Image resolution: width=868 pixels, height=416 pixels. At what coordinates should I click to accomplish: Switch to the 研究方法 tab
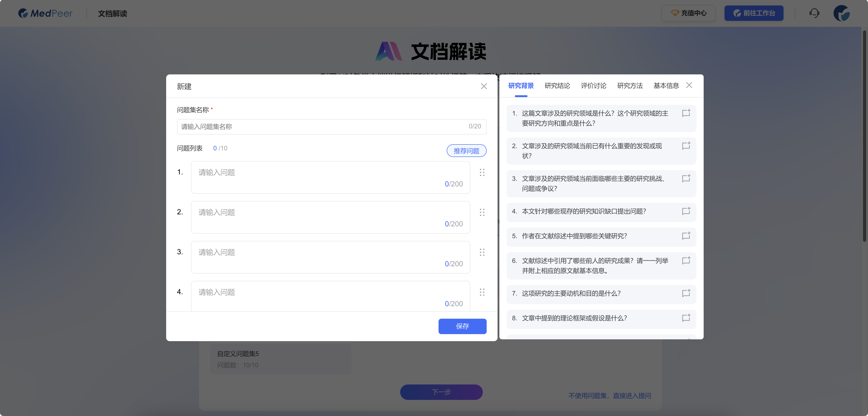(629, 86)
